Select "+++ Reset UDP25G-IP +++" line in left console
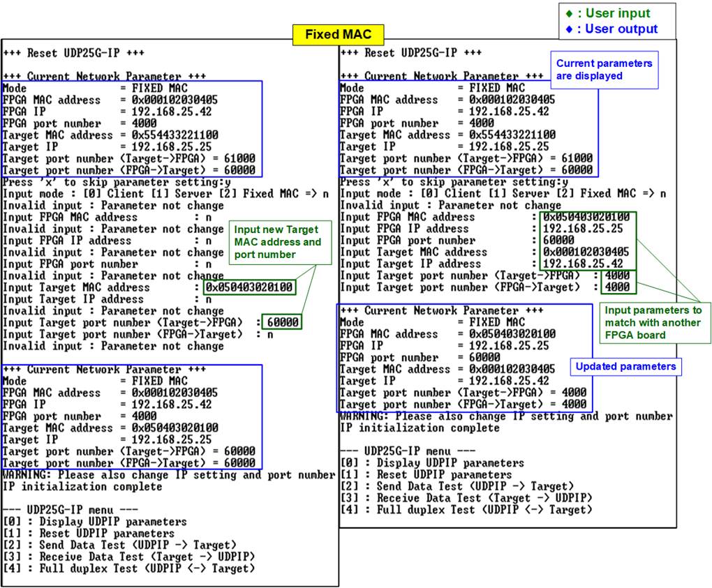Image resolution: width=712 pixels, height=588 pixels. pos(73,53)
